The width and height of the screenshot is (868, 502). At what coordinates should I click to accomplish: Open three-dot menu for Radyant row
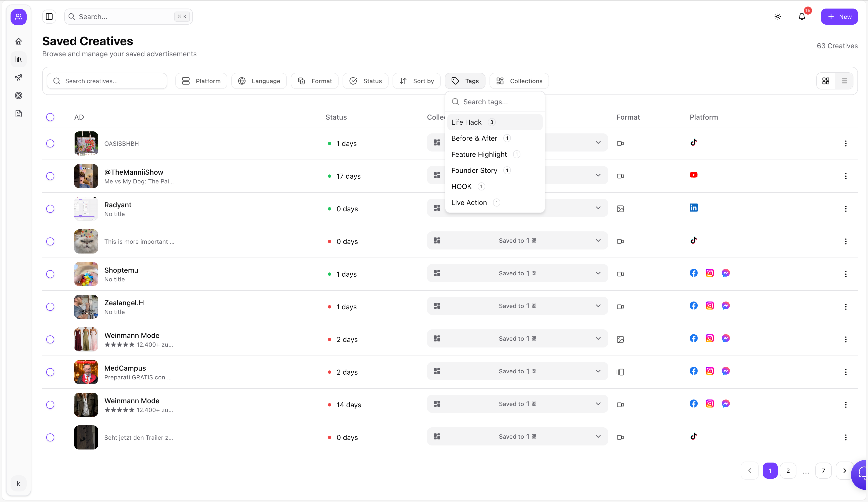click(846, 209)
